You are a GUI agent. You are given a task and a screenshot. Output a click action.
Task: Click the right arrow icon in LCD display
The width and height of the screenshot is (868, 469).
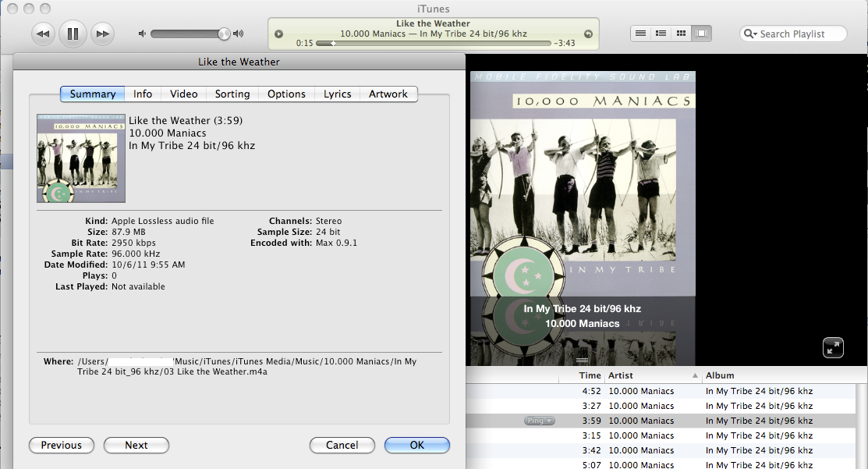tap(589, 34)
